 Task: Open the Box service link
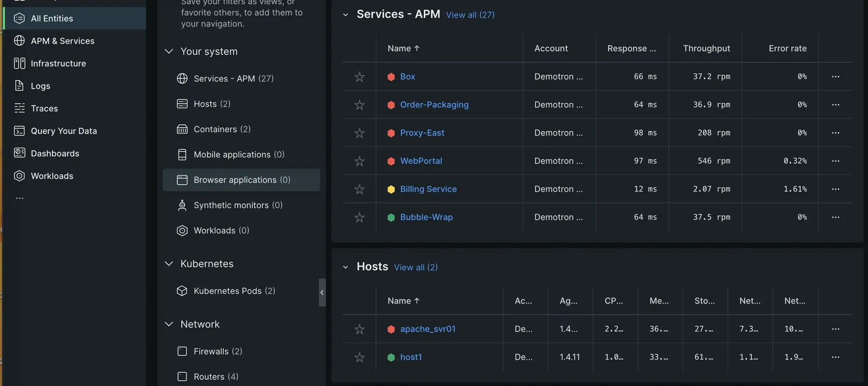pyautogui.click(x=407, y=76)
